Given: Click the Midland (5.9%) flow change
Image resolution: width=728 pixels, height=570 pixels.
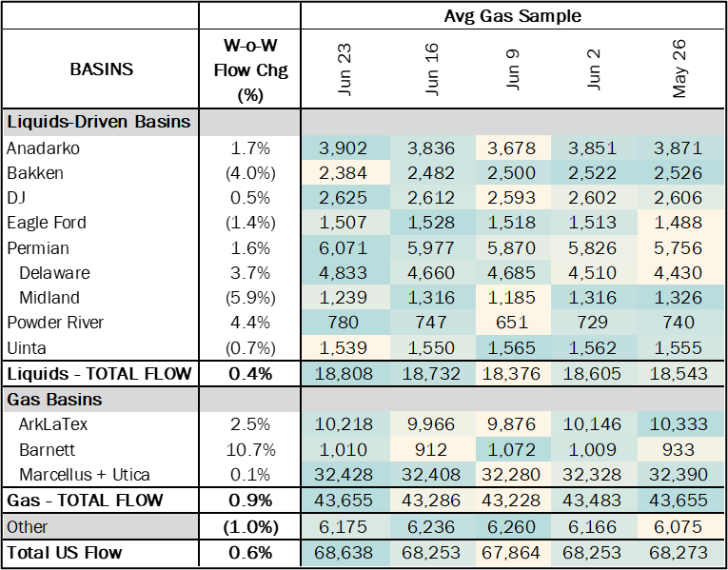Looking at the screenshot, I should click(x=250, y=297).
